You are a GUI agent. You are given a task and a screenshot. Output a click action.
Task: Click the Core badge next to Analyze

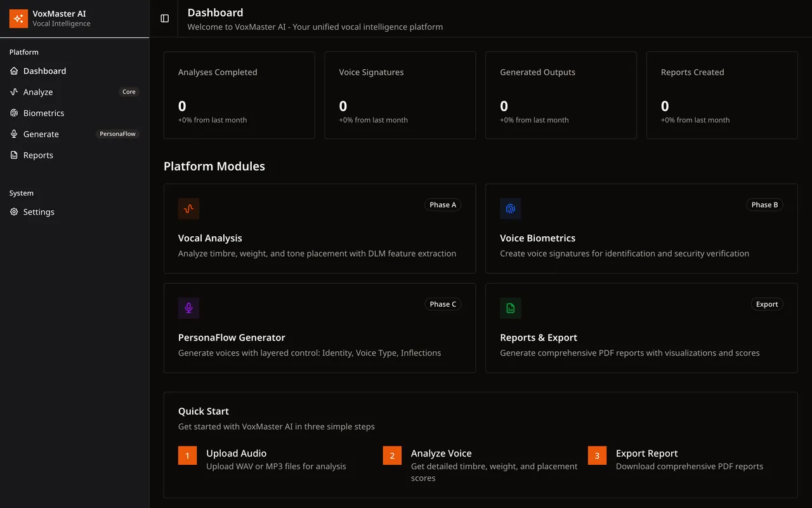click(x=129, y=92)
